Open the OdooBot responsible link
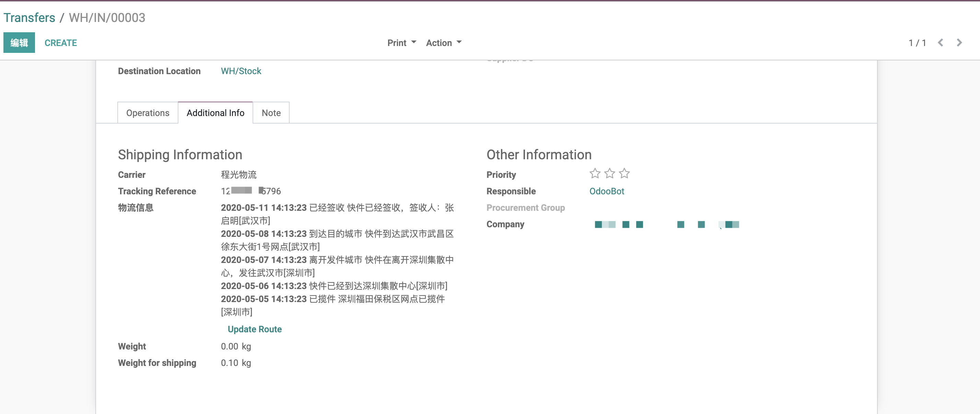Screen dimensions: 980x414 (606, 192)
